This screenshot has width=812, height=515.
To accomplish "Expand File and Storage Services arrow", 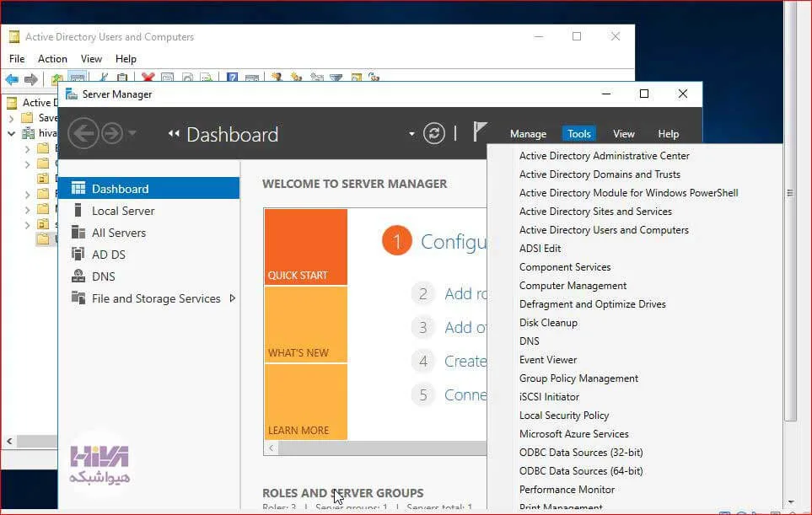I will pos(233,298).
